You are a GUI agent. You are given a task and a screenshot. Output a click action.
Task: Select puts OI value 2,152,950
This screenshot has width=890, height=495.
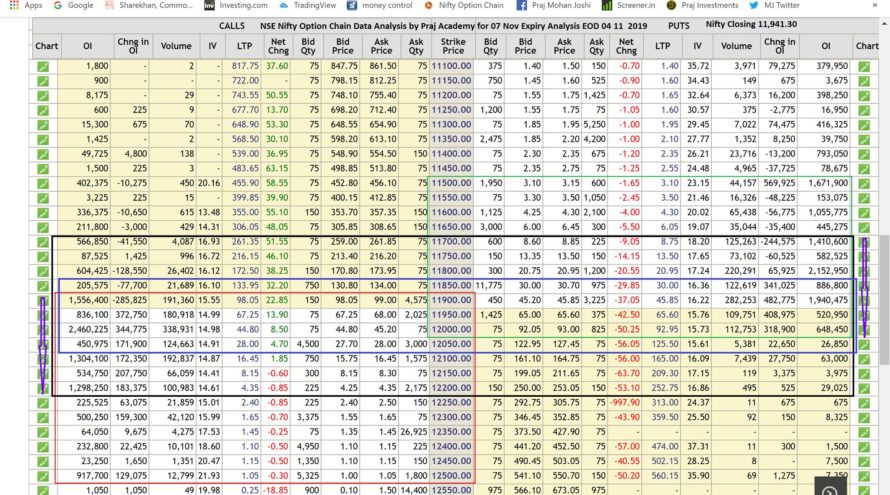(828, 271)
